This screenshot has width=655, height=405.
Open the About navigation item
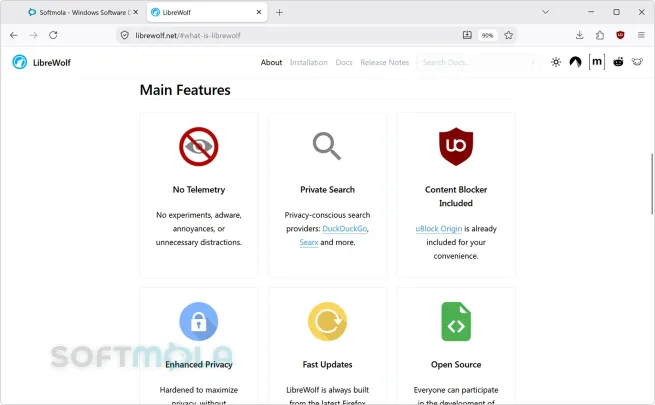coord(272,62)
